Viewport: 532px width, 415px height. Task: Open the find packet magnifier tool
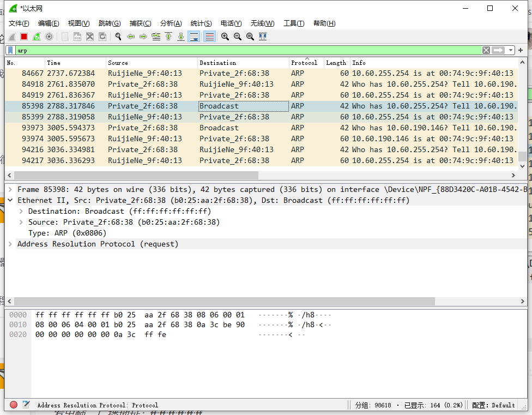click(x=118, y=37)
